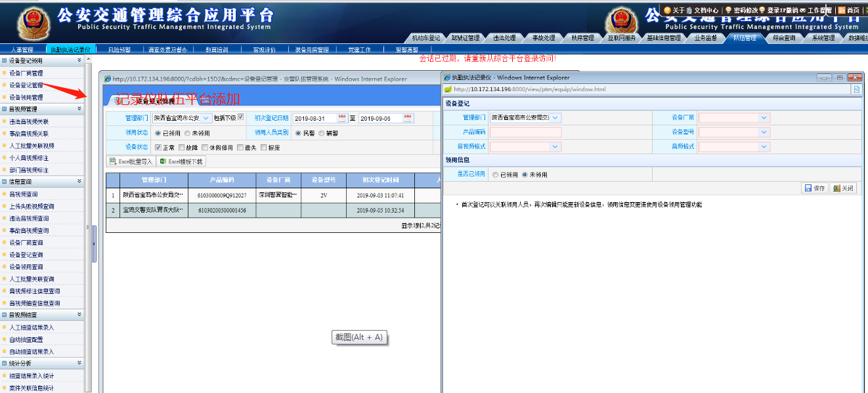Viewport: 868px width, 393px height.
Task: Open 设备厂商管理 in the sidebar
Action: 26,73
